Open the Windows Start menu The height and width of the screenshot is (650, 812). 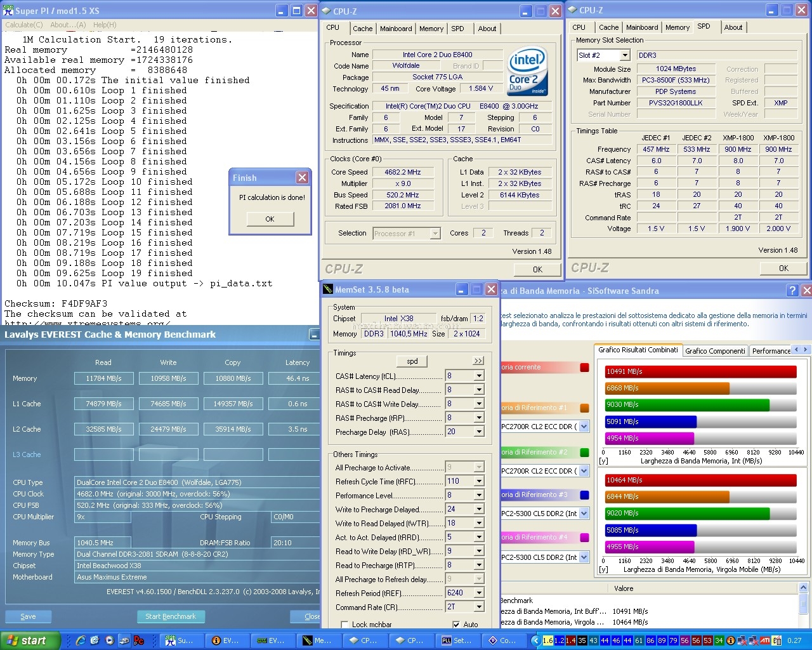[x=30, y=640]
